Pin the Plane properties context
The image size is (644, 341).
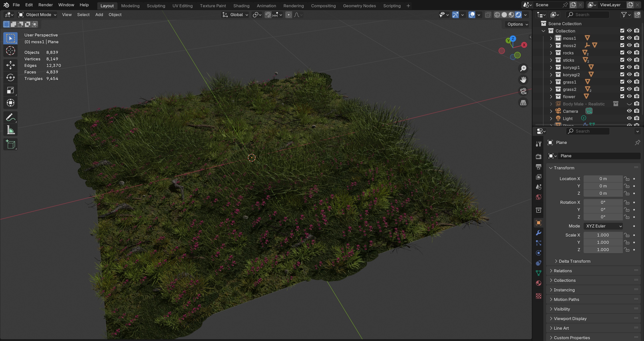pos(637,143)
